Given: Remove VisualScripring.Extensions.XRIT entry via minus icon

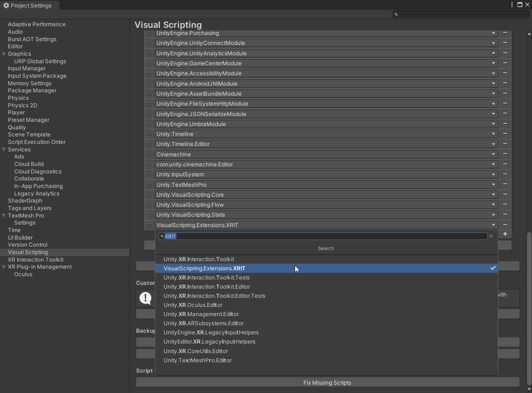Looking at the screenshot, I should pos(505,225).
